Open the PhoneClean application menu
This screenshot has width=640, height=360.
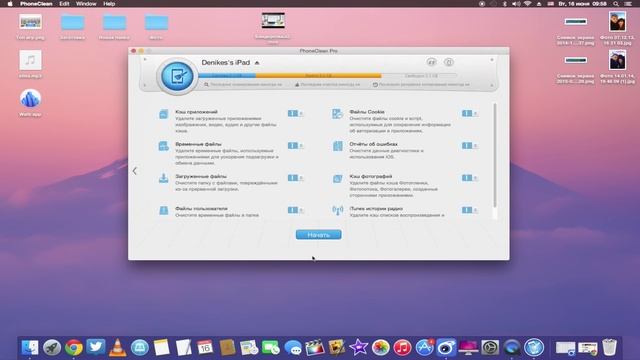[36, 4]
